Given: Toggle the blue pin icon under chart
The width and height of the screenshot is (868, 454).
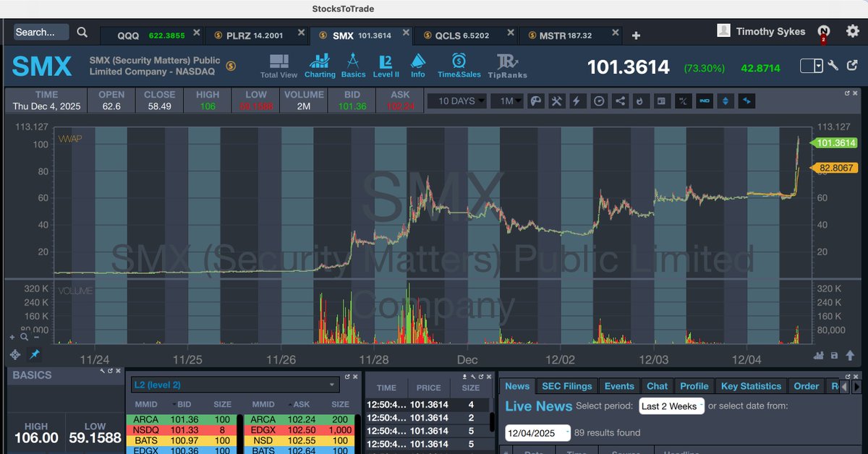Looking at the screenshot, I should tap(34, 354).
